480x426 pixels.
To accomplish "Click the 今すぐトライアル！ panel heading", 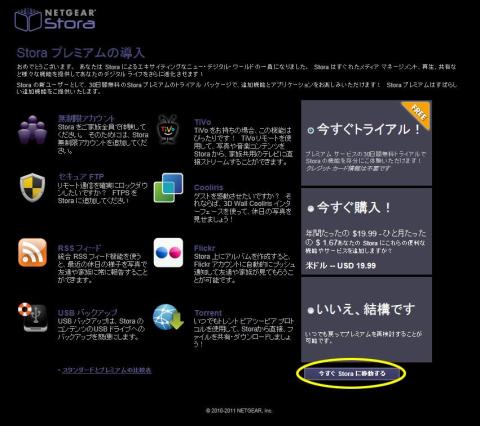I will [x=369, y=129].
